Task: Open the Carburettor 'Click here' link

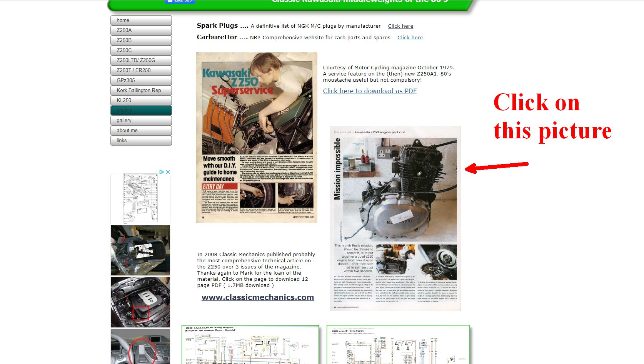Action: point(410,38)
